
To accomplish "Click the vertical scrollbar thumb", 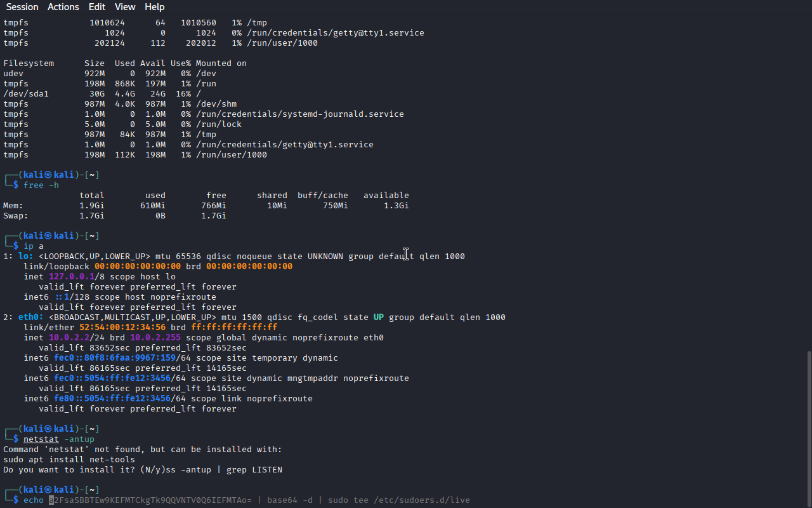I will [809, 429].
